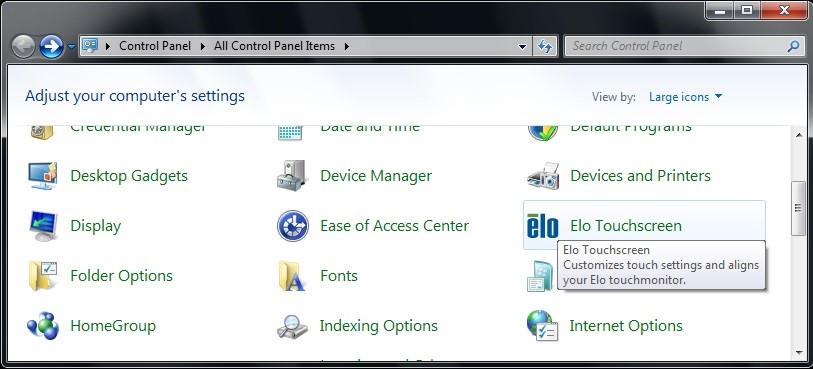Expand the arrow after Control Panel breadcrumb
This screenshot has height=369, width=813.
pos(204,46)
